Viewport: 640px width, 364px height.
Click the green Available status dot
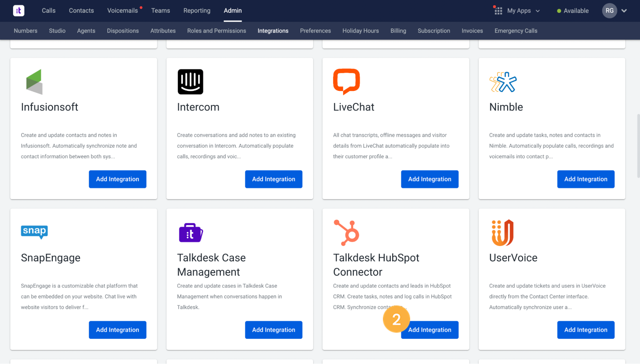pyautogui.click(x=559, y=11)
